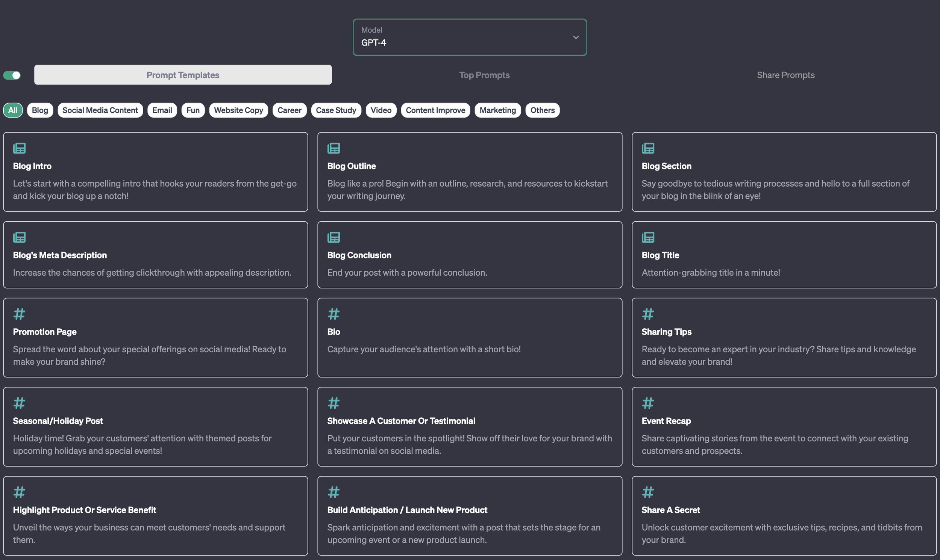This screenshot has height=560, width=940.
Task: Open the Blog's Meta Description template
Action: pyautogui.click(x=155, y=255)
